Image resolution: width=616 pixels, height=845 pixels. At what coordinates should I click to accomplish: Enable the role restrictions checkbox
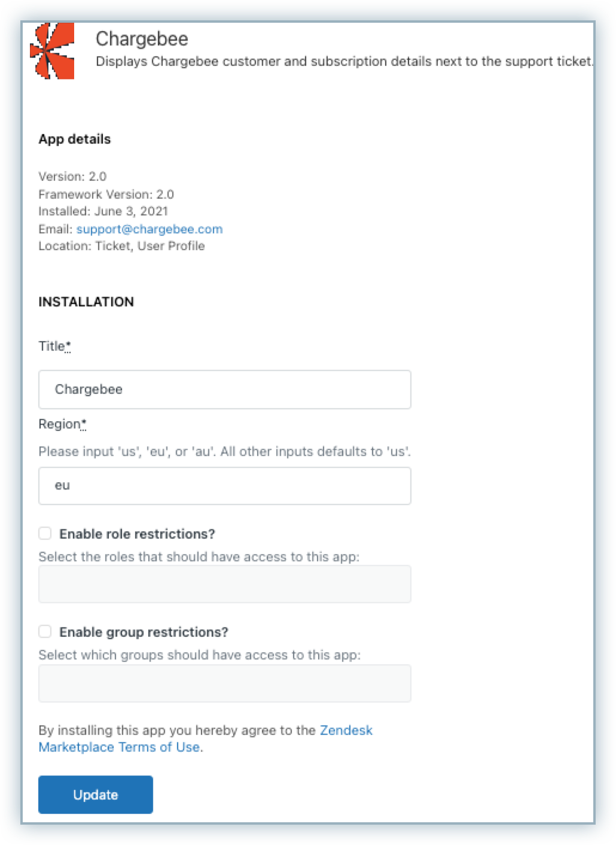click(x=45, y=533)
